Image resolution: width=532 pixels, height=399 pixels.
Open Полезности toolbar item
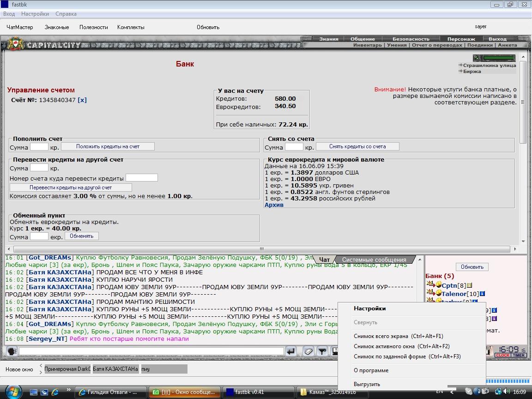(x=94, y=27)
